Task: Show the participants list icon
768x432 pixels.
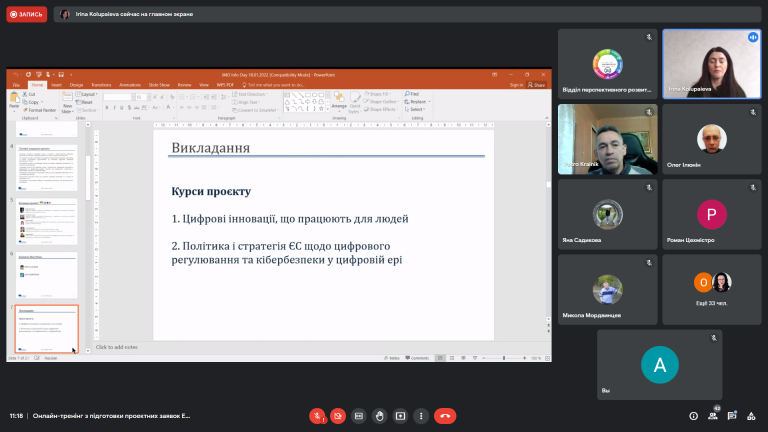Action: point(713,416)
